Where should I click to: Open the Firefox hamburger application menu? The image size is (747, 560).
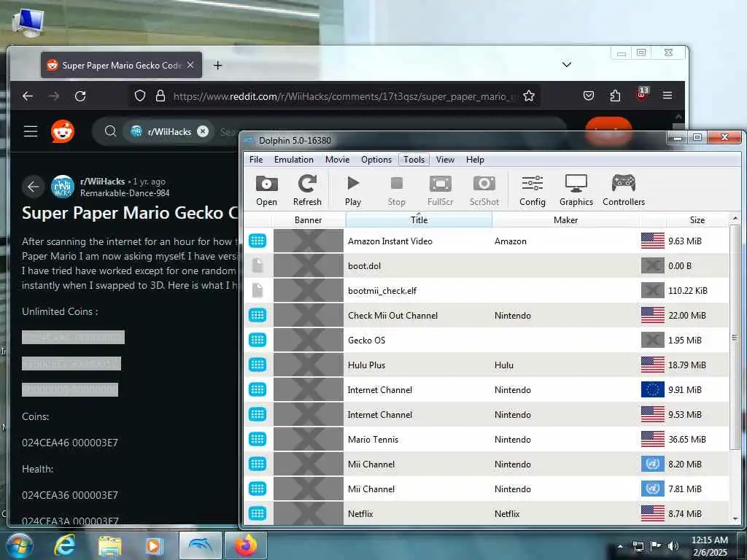(x=667, y=96)
